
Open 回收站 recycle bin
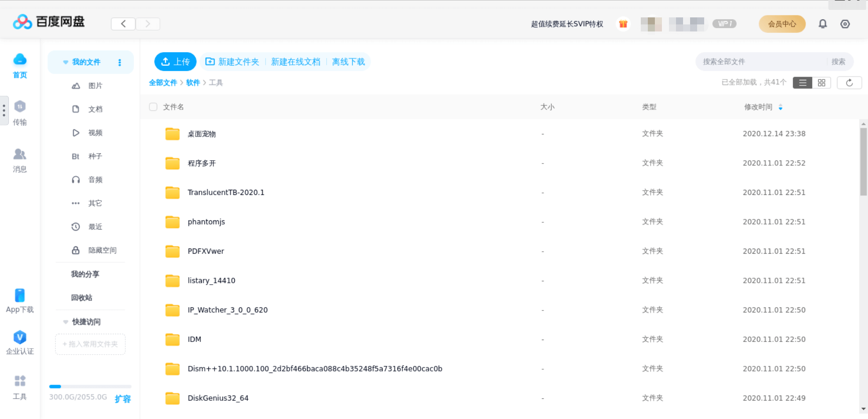[x=82, y=297]
